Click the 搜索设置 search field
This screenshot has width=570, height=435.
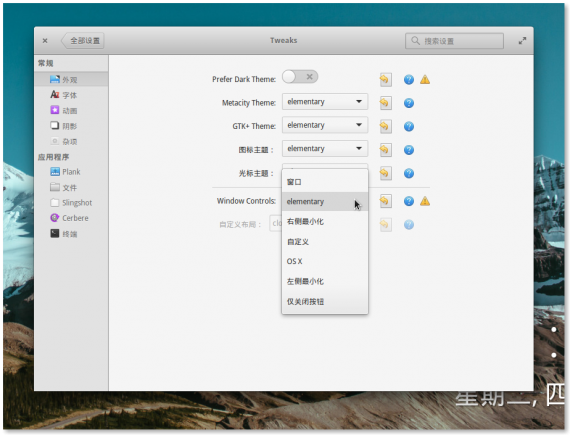[x=454, y=41]
